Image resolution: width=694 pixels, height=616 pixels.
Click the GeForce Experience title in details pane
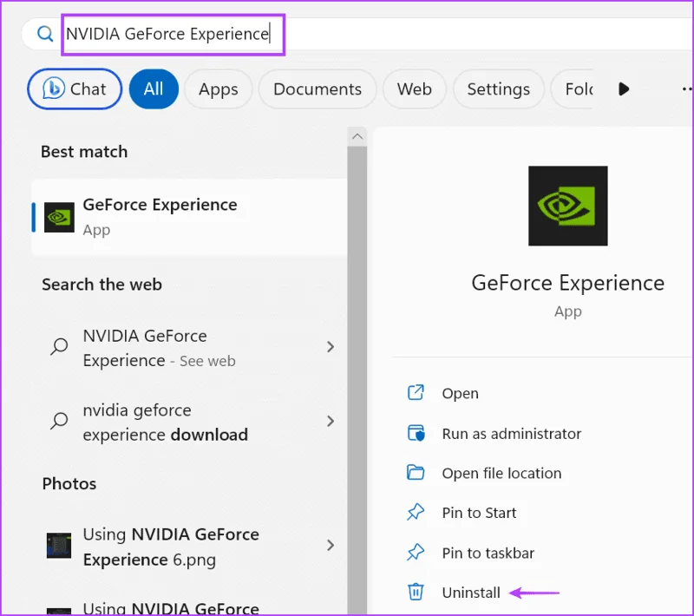pyautogui.click(x=568, y=283)
